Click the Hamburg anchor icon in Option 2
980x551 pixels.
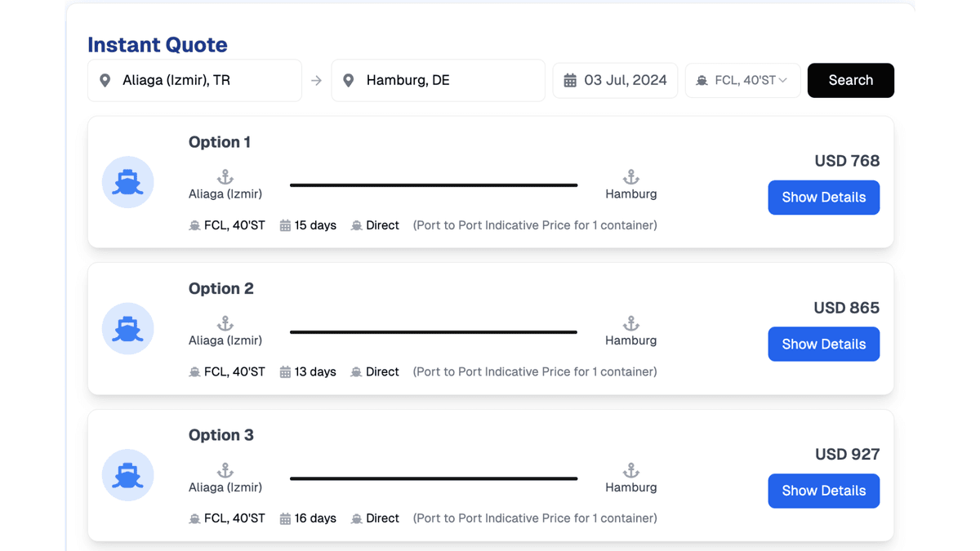(630, 324)
